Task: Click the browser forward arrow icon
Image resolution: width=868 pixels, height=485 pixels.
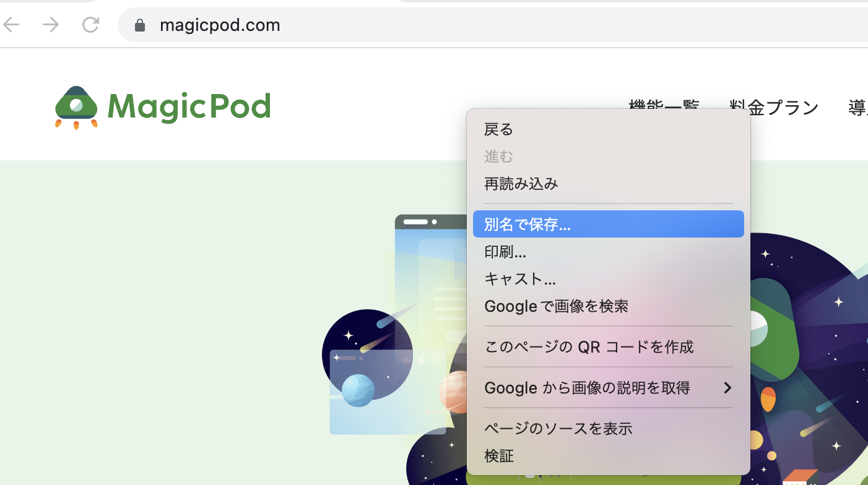Action: point(51,25)
